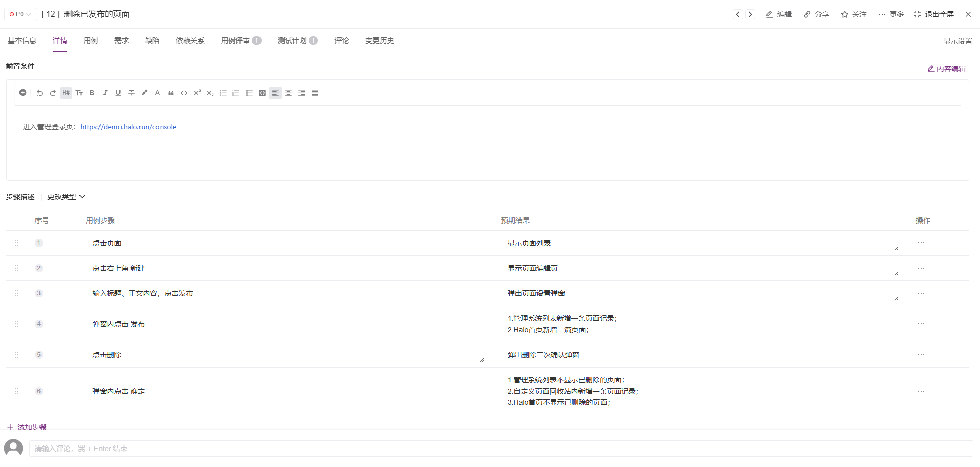Open the P0 priority dropdown
This screenshot has height=467, width=980.
(x=21, y=14)
